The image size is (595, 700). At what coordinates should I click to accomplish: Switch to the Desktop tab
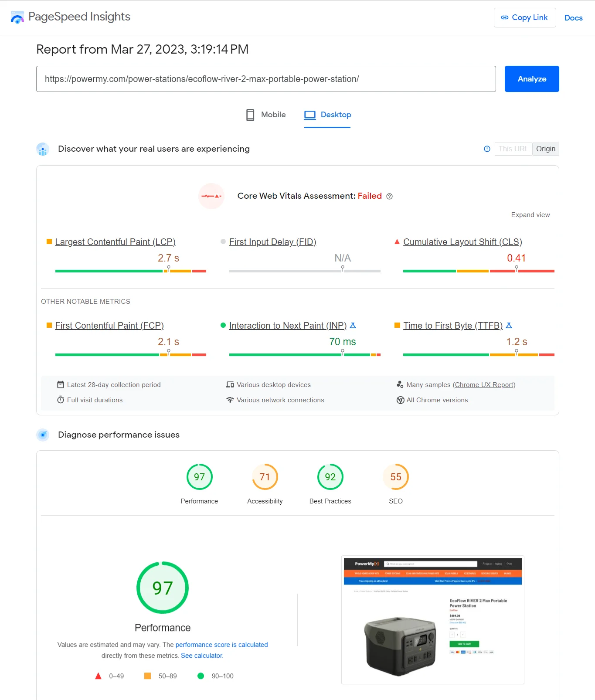tap(327, 115)
